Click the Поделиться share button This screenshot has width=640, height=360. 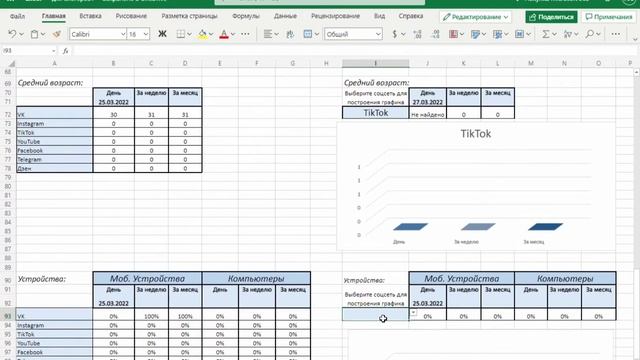tap(551, 17)
